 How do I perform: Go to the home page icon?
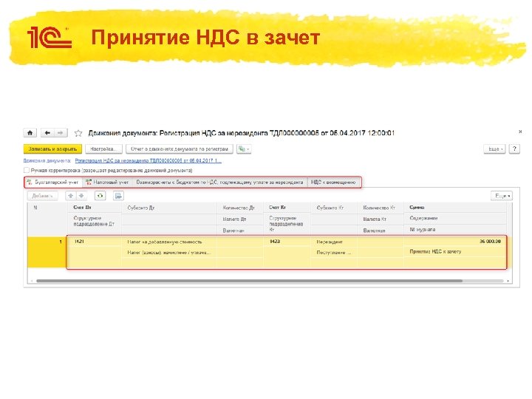coord(30,133)
